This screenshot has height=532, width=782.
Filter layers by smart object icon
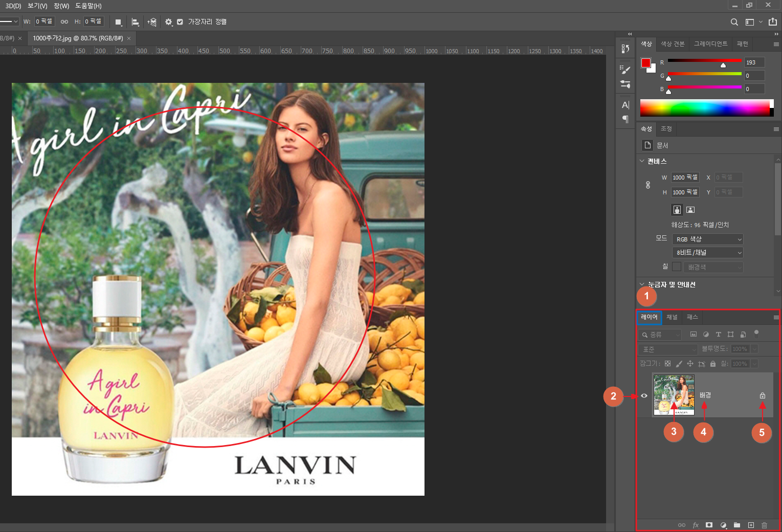pos(743,334)
